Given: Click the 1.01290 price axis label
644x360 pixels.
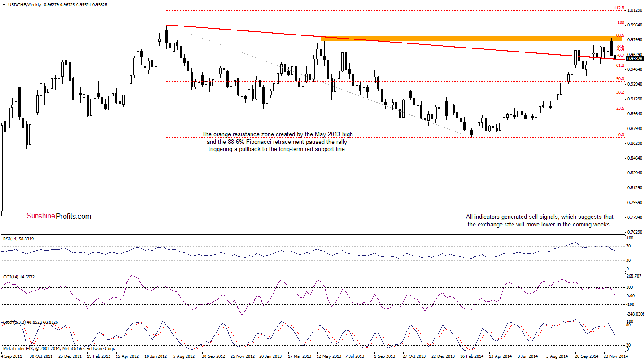Looking at the screenshot, I should pos(635,10).
